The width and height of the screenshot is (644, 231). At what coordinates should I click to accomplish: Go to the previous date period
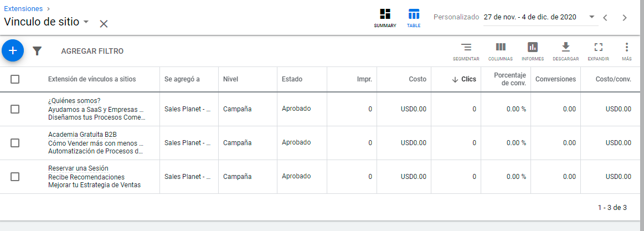tap(605, 17)
